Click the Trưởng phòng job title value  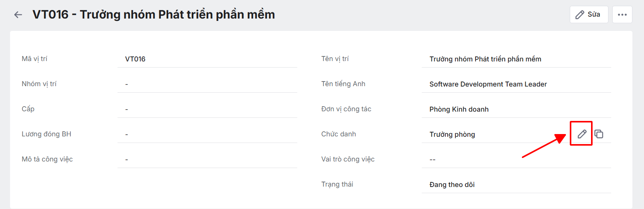[x=452, y=134]
